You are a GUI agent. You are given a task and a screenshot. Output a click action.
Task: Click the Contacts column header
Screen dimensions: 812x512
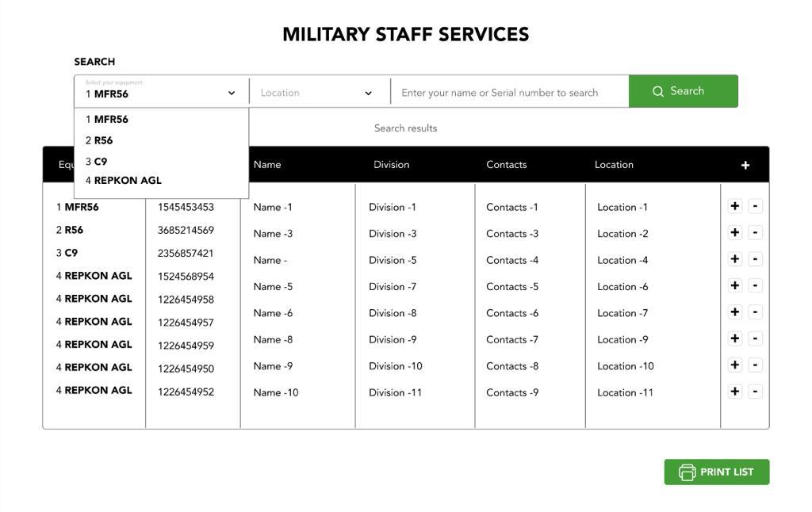point(507,165)
